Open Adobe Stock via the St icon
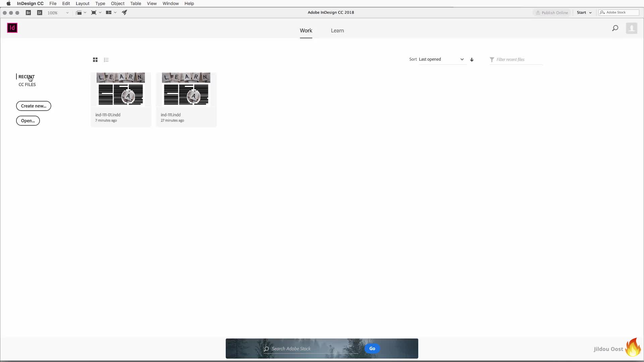This screenshot has width=644, height=362. [40, 13]
